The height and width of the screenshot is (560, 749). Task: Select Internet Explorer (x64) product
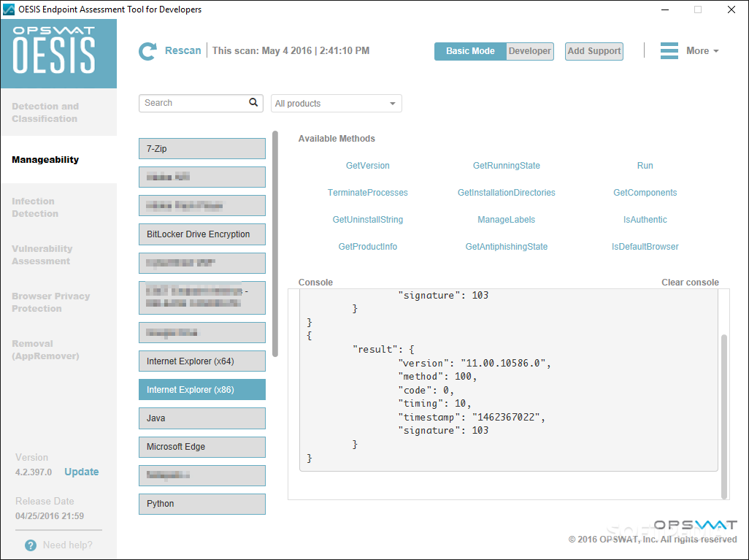[202, 361]
